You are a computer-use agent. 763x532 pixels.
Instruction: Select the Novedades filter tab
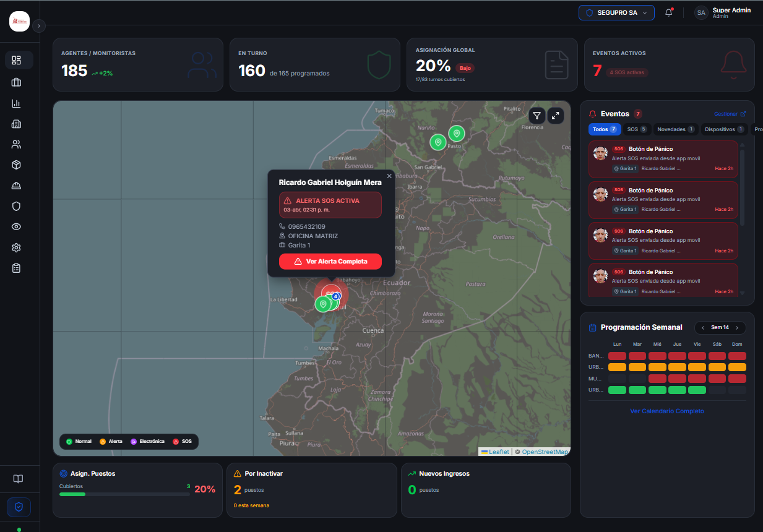coord(675,129)
